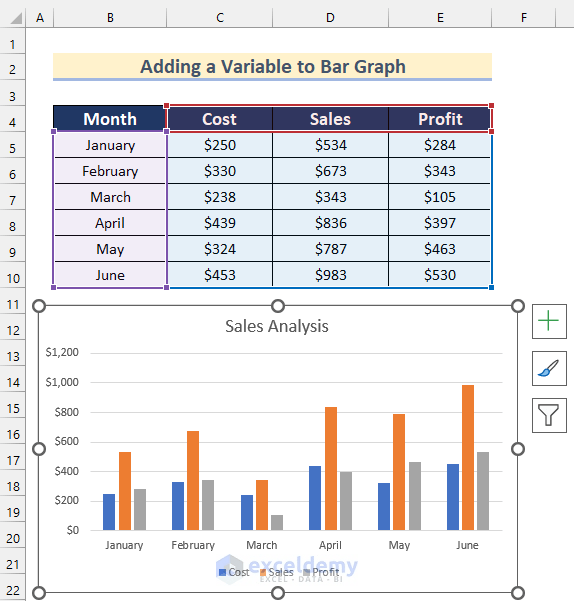Select the blue Cost bar for April
Image resolution: width=574 pixels, height=601 pixels.
(315, 498)
